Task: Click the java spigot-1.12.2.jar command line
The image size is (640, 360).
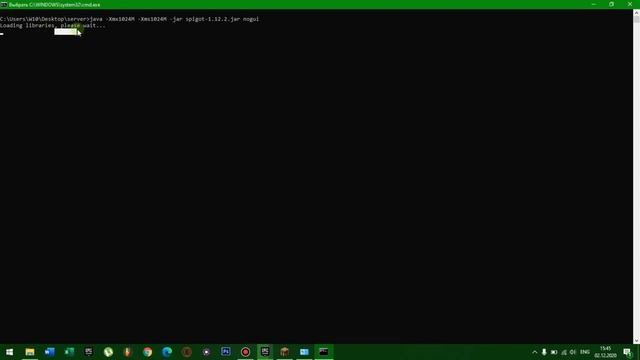Action: coord(129,19)
